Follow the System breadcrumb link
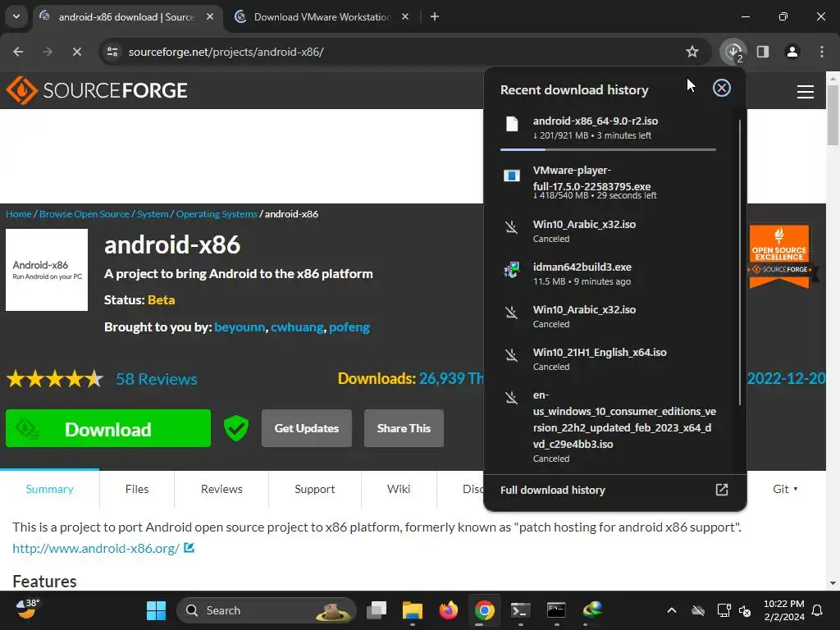The image size is (840, 630). (153, 214)
